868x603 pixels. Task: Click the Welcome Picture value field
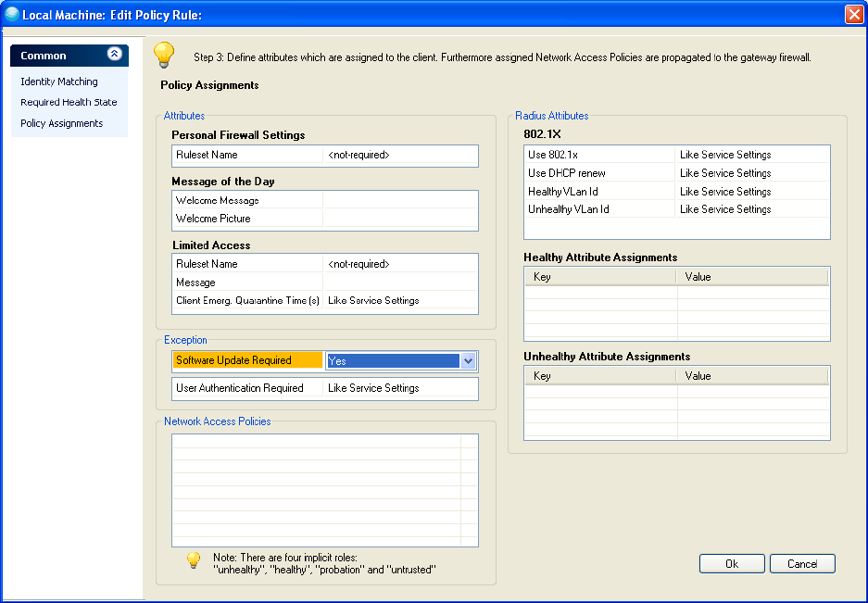tap(400, 219)
